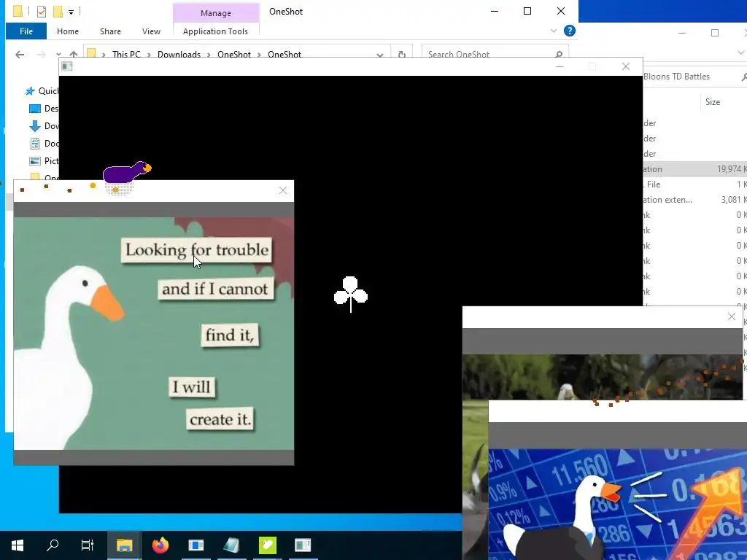Open the address bar history dropdown

[x=379, y=54]
